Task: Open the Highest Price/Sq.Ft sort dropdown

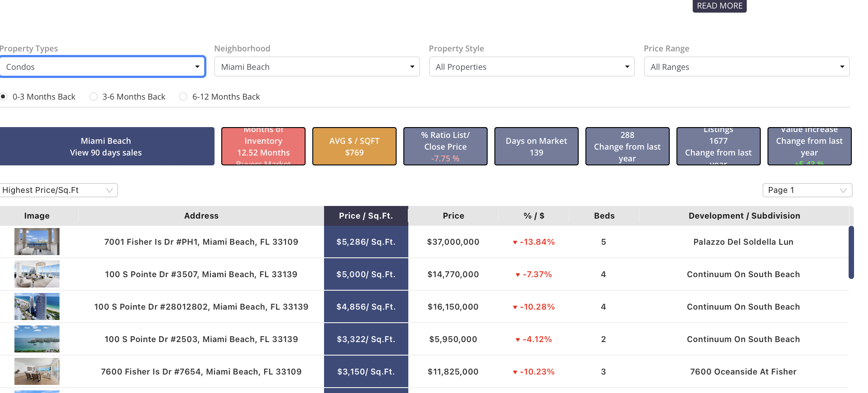Action: point(59,190)
